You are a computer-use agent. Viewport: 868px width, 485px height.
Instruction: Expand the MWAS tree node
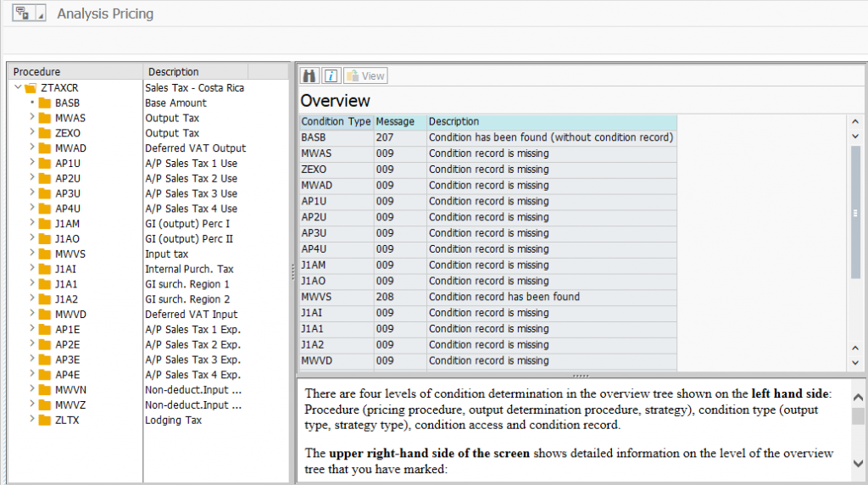pyautogui.click(x=32, y=117)
